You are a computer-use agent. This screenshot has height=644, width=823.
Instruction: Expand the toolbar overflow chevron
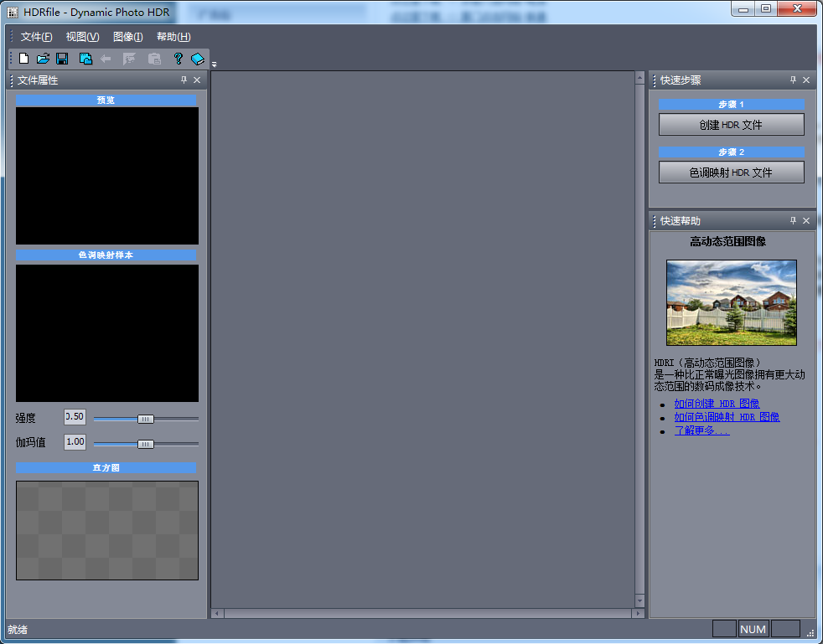point(214,62)
